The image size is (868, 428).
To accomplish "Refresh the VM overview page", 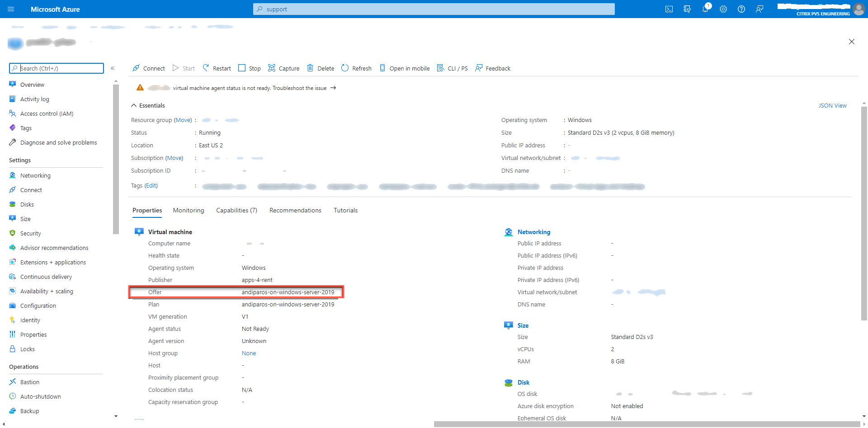I will 356,68.
